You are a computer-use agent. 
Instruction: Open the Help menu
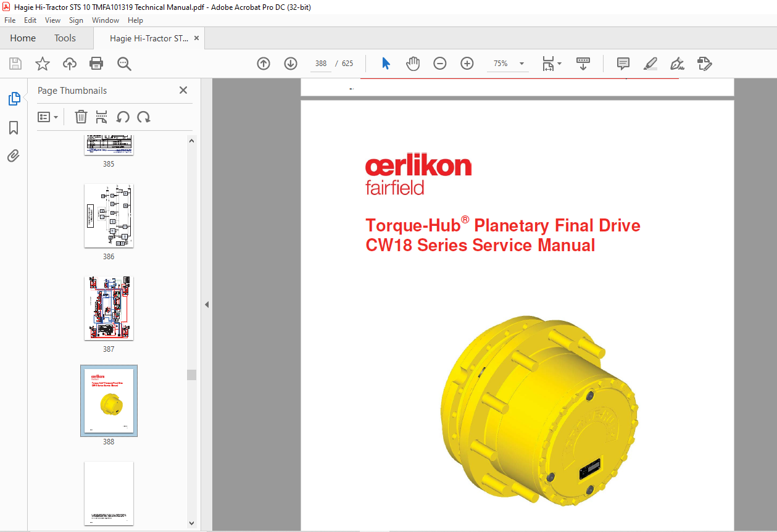[135, 20]
